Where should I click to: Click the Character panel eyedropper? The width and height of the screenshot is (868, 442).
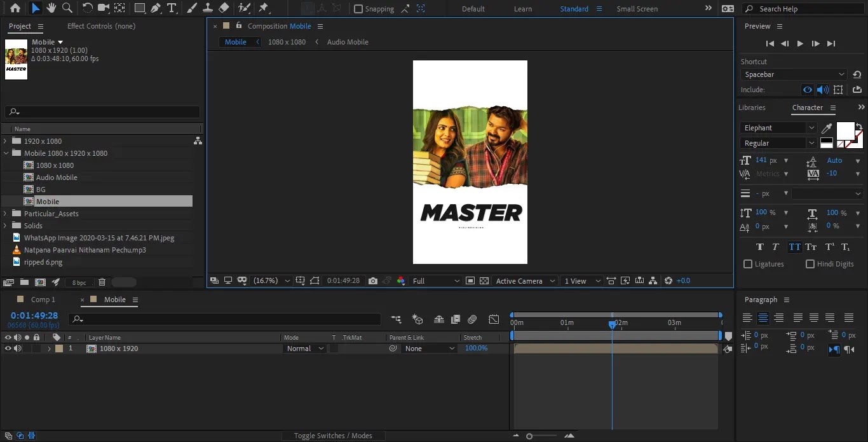(827, 128)
